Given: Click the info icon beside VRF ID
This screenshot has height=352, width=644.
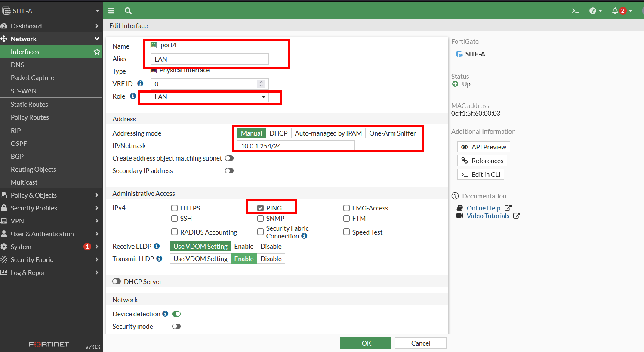Looking at the screenshot, I should [140, 83].
